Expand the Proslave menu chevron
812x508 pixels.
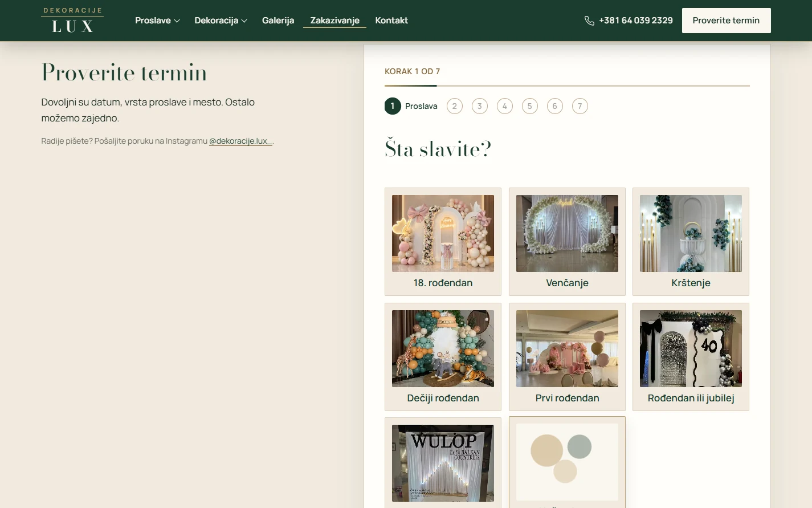[177, 21]
